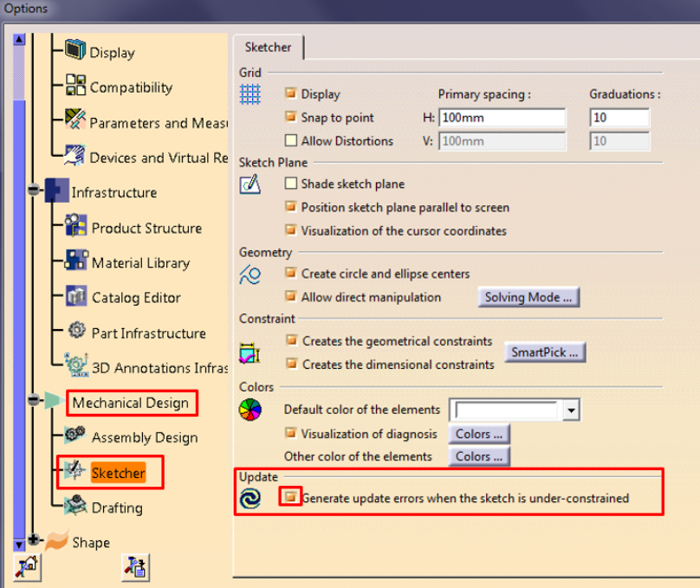Image resolution: width=700 pixels, height=588 pixels.
Task: Click the Constraint settings icon
Action: pos(250,348)
